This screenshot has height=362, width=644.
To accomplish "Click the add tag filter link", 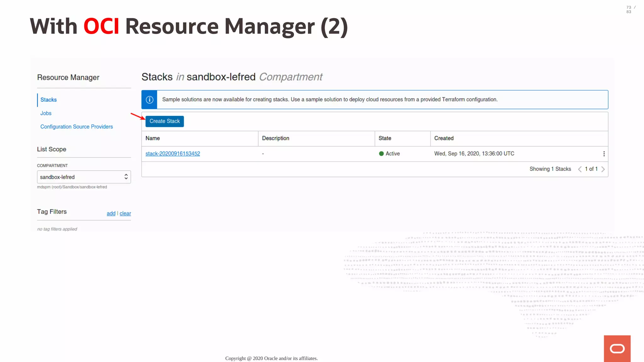I will [x=111, y=213].
